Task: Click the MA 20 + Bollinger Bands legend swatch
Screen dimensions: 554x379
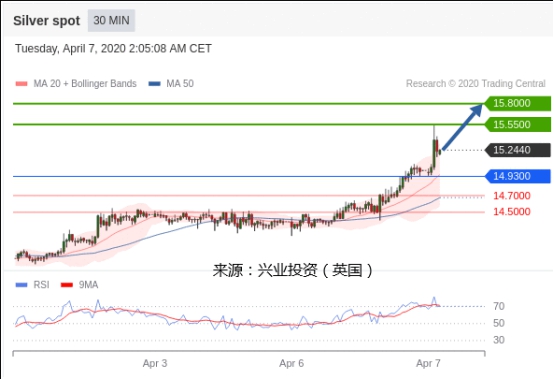Action: coord(22,84)
